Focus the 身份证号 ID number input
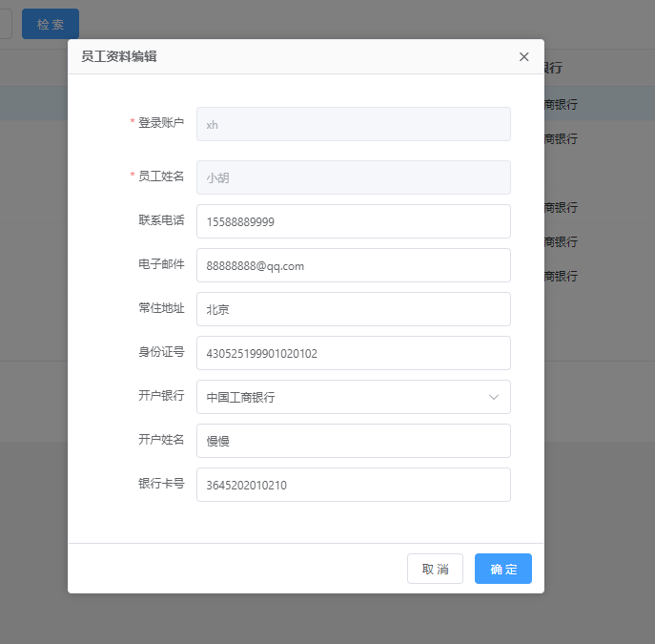This screenshot has width=655, height=644. tap(353, 353)
